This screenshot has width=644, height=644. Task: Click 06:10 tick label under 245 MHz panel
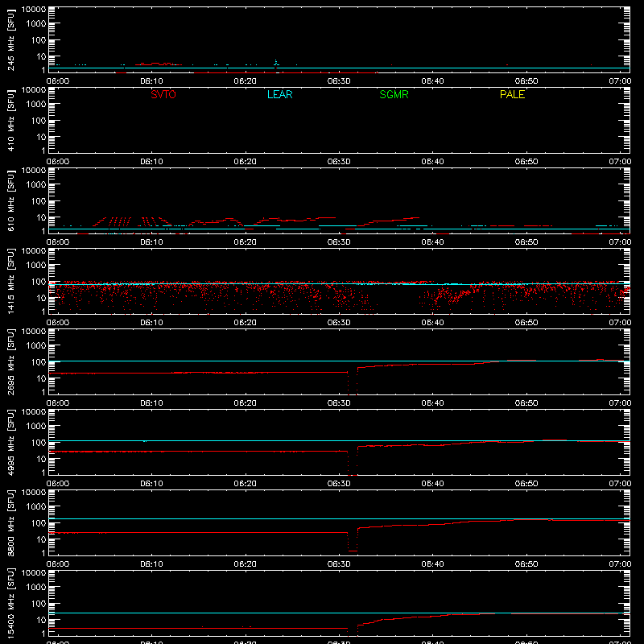coord(151,81)
